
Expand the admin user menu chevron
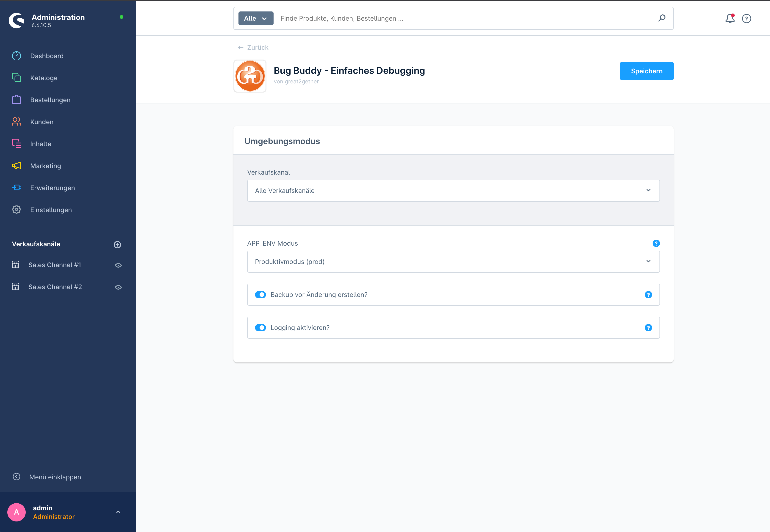click(x=118, y=512)
